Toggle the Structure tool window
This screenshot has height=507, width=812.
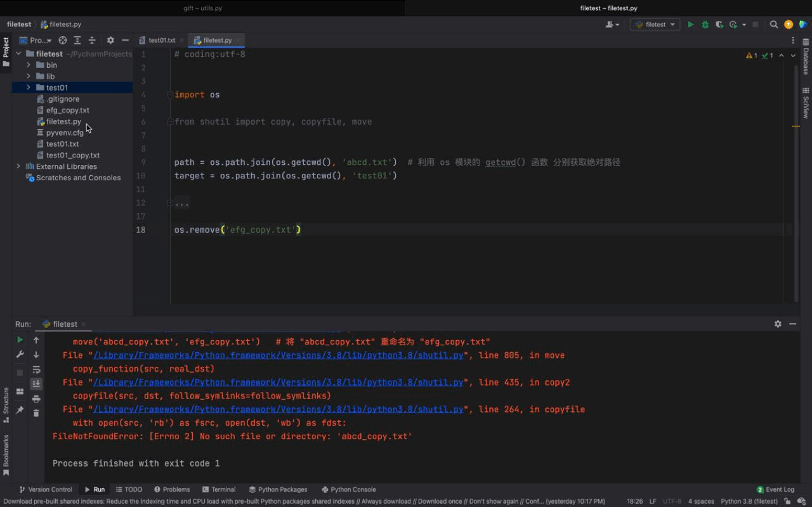tap(6, 405)
